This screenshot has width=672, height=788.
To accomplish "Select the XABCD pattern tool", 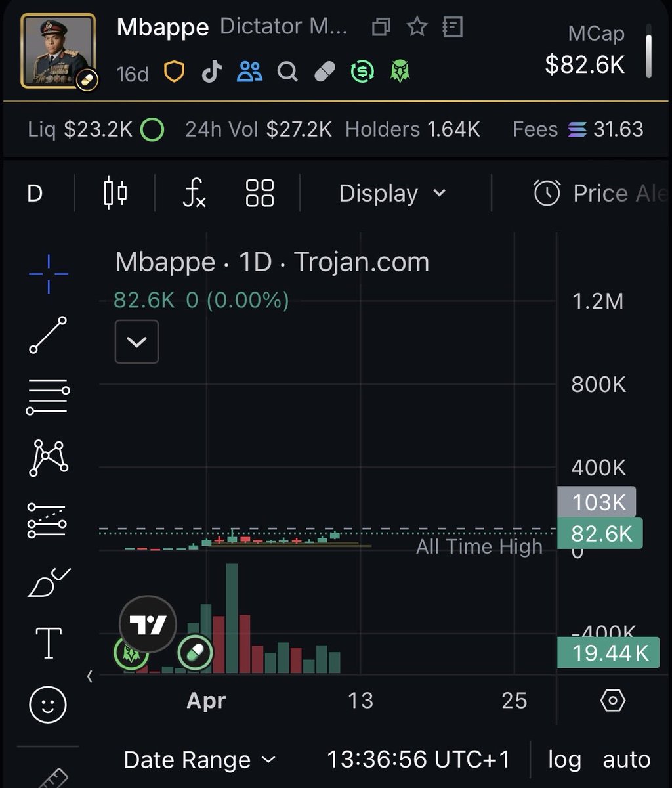I will point(48,458).
